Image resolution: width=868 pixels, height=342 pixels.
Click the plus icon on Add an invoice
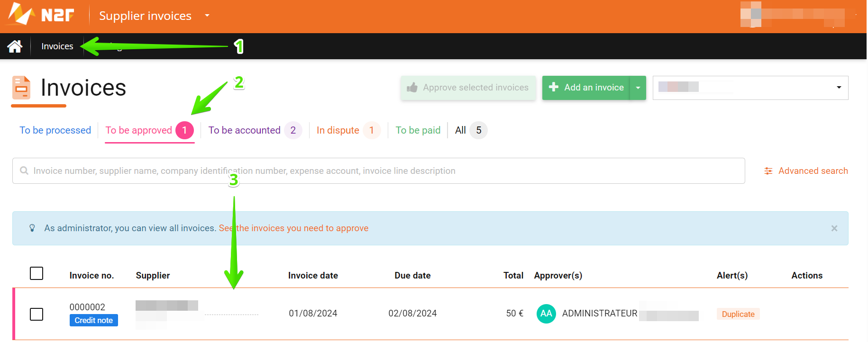click(553, 87)
